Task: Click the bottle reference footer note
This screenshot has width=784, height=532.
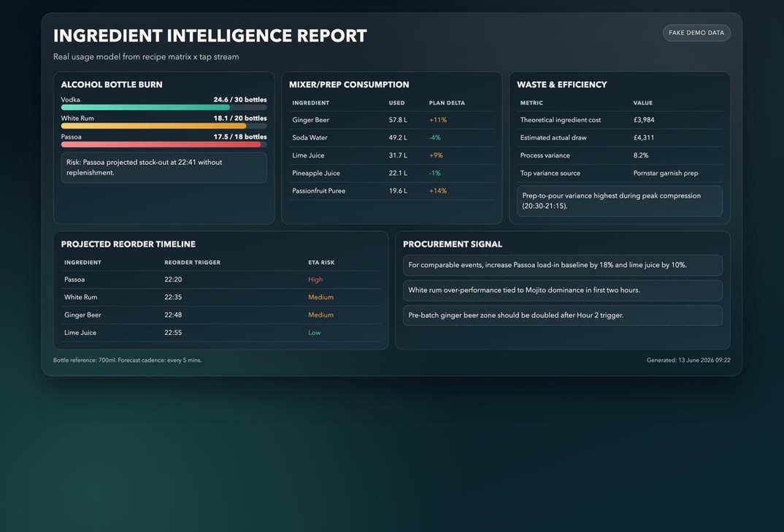Action: pyautogui.click(x=128, y=360)
